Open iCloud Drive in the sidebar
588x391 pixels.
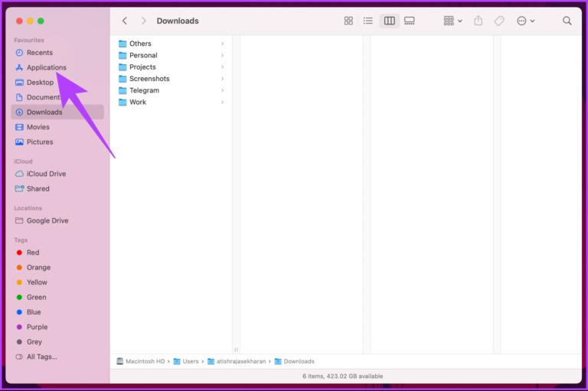pos(57,174)
